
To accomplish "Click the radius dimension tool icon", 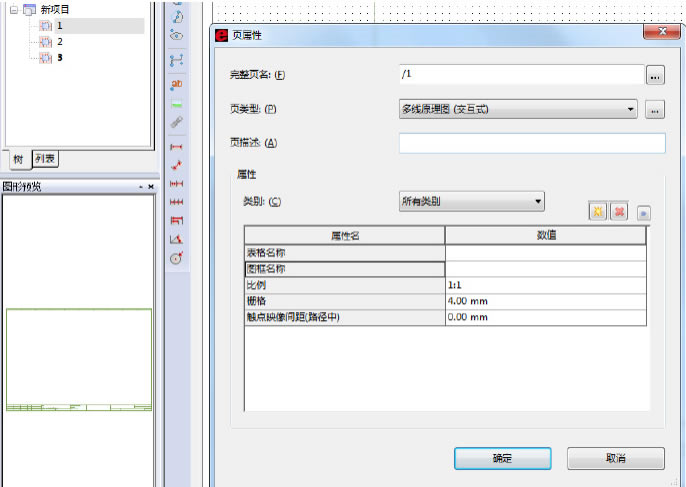I will click(176, 257).
